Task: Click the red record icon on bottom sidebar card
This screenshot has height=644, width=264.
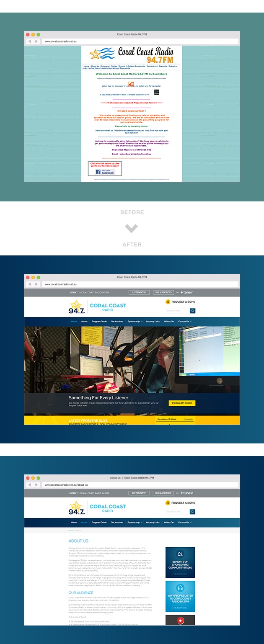Action: pyautogui.click(x=180, y=621)
